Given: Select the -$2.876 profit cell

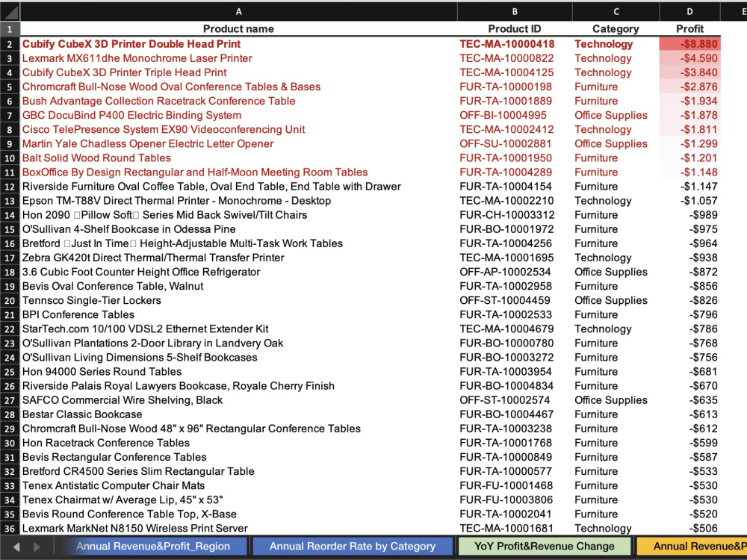Looking at the screenshot, I should click(689, 87).
